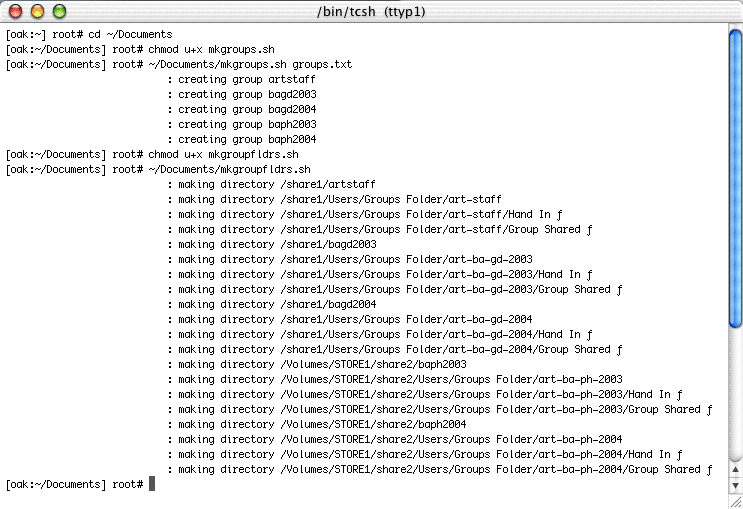
Task: Click the 'chmod u+x mkgroups.sh' command
Action: pyautogui.click(x=209, y=49)
